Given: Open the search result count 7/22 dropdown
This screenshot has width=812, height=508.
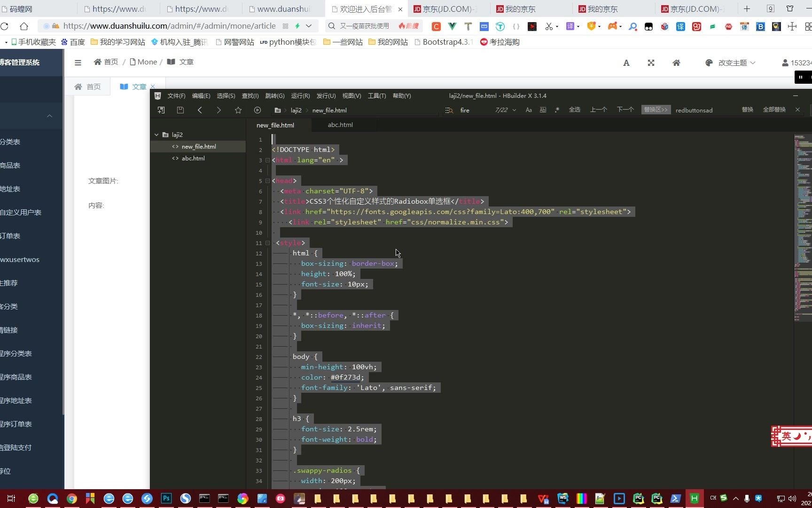Looking at the screenshot, I should click(x=514, y=110).
